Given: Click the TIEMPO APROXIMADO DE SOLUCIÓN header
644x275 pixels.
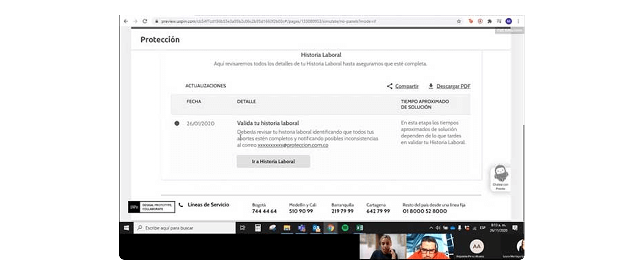Looking at the screenshot, I should tap(425, 104).
